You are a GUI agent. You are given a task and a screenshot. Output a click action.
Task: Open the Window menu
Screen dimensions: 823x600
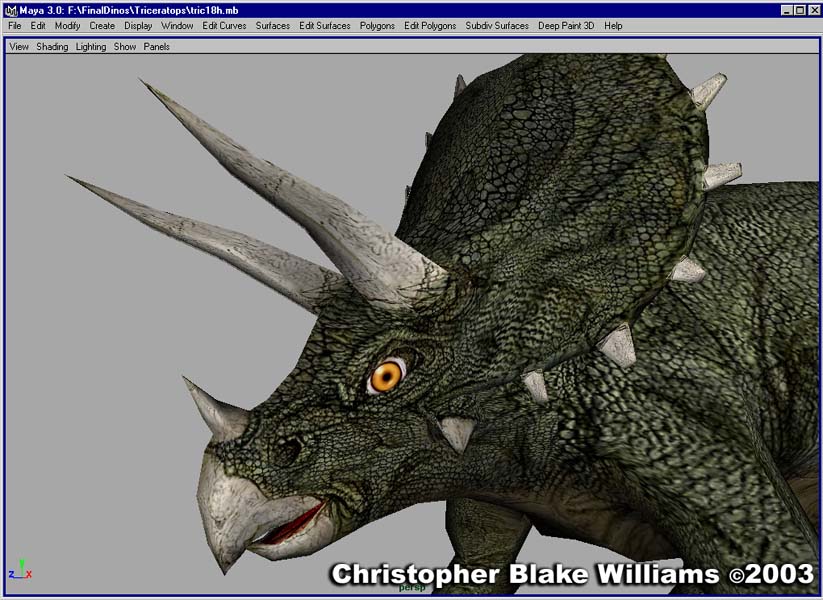coord(177,26)
